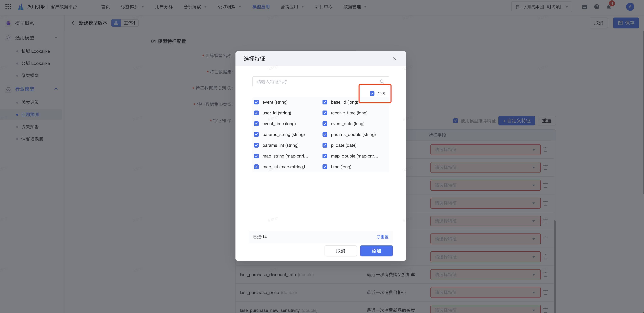
Task: Click the 重置 button beside 自定义特征
Action: [x=547, y=121]
